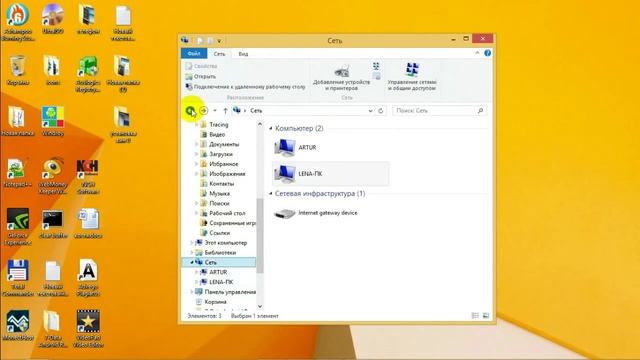Select the Ashampoo Burning Studio desktop icon

click(x=18, y=22)
